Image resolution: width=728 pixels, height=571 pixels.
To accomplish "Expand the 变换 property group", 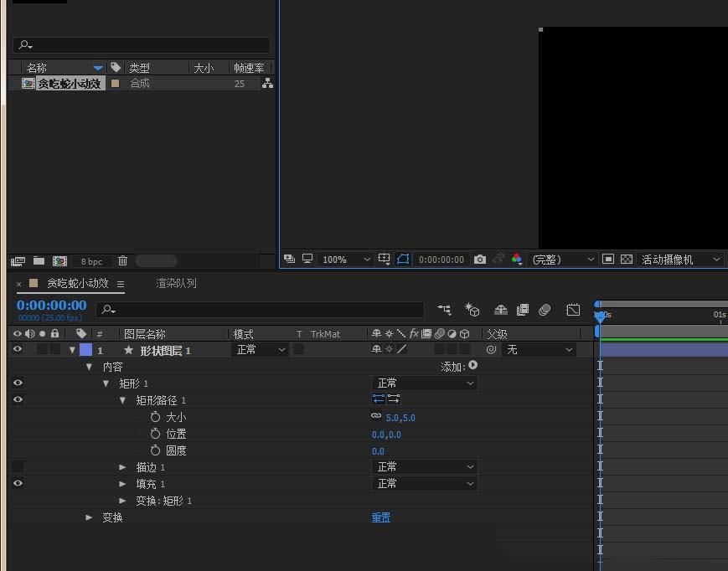I will tap(90, 517).
